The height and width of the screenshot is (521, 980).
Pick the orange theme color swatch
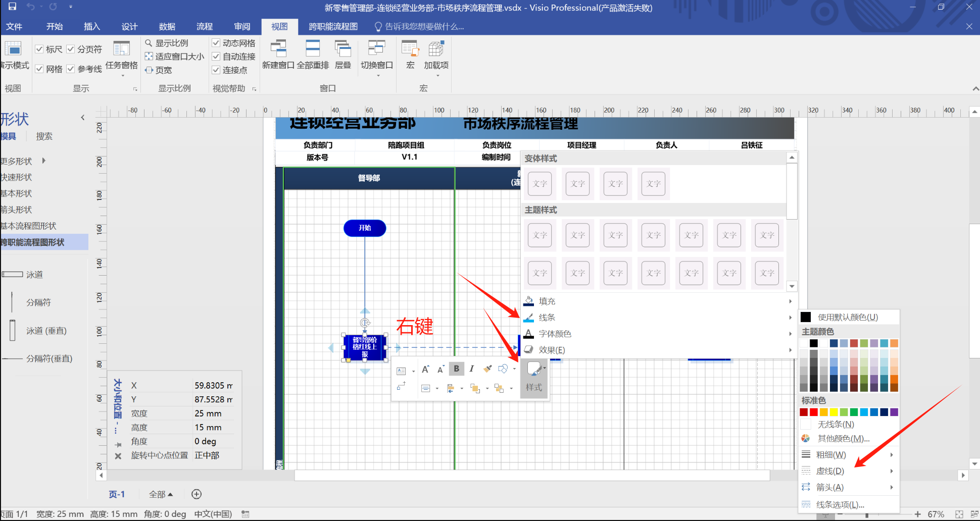894,343
